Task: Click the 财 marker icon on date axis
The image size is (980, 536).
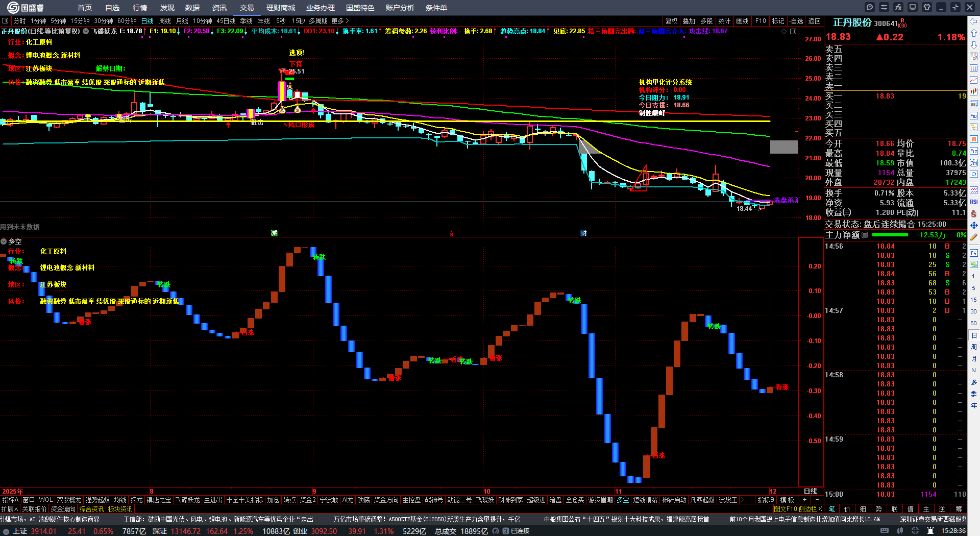Action: click(x=583, y=233)
